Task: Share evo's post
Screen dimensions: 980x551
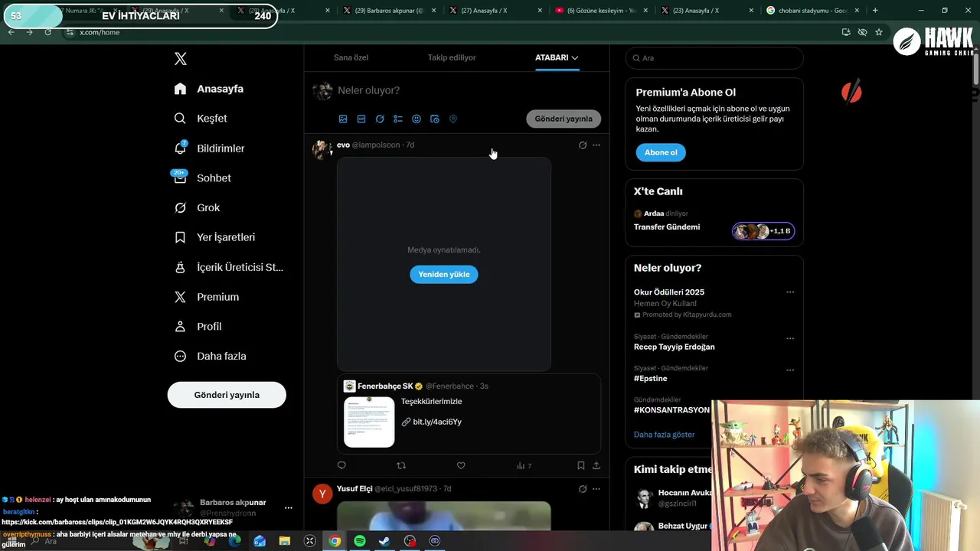Action: click(x=596, y=465)
